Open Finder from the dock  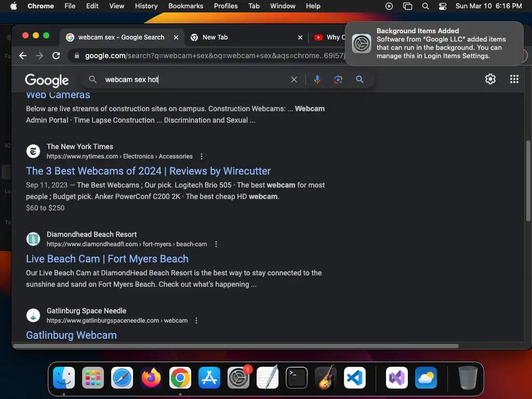click(x=64, y=378)
